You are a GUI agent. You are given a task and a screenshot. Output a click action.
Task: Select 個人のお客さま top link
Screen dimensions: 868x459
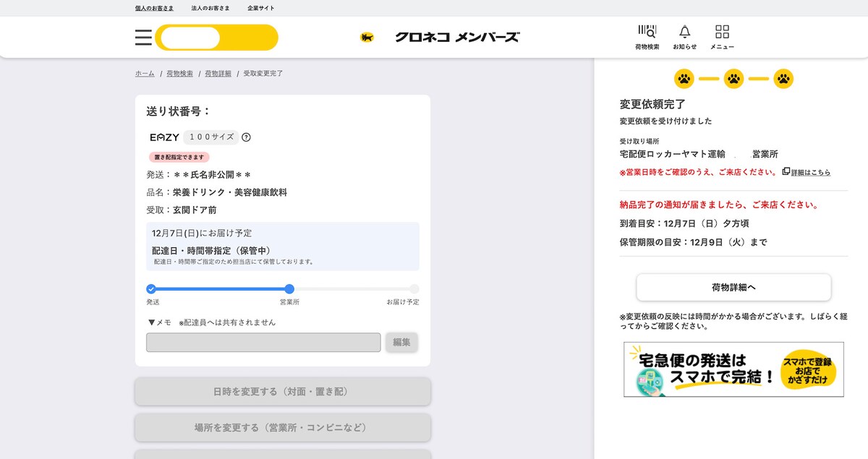click(154, 8)
